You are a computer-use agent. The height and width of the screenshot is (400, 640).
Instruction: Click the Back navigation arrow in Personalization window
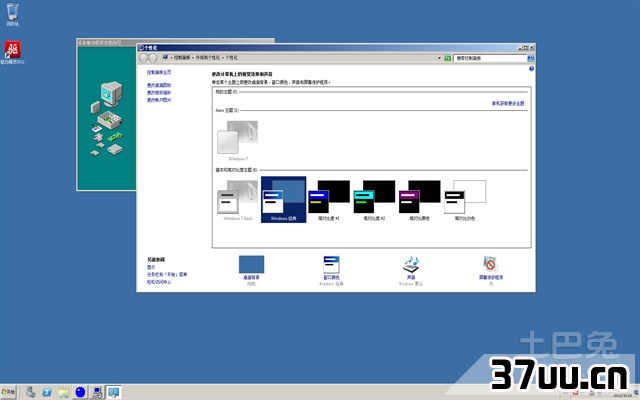[x=144, y=58]
